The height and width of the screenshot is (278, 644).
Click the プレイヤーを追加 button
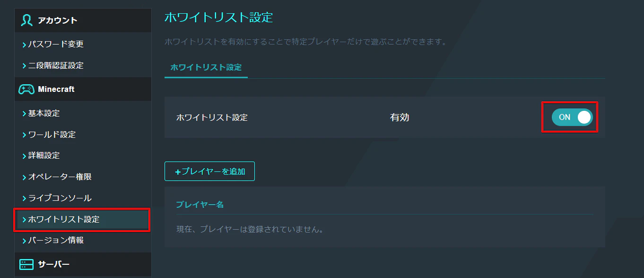coord(209,171)
